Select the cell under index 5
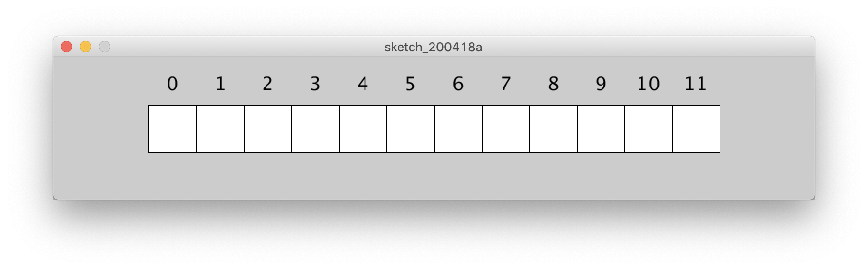Image resolution: width=868 pixels, height=270 pixels. click(411, 129)
